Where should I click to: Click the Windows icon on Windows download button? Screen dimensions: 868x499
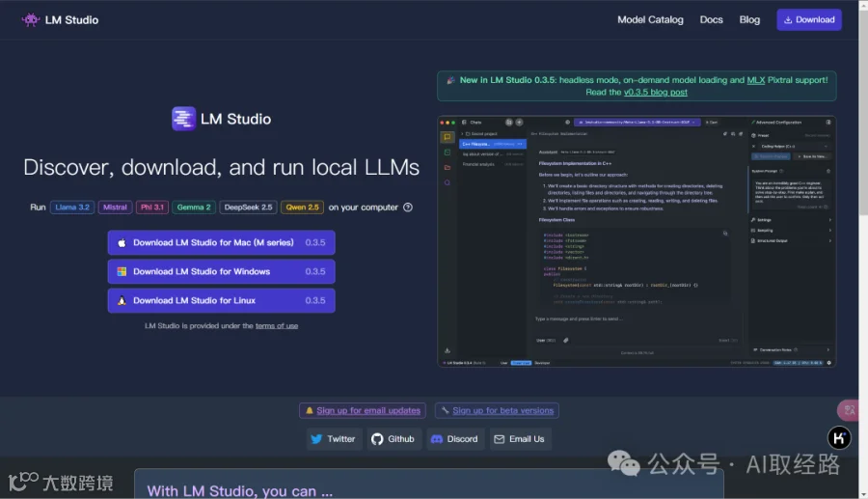point(122,271)
